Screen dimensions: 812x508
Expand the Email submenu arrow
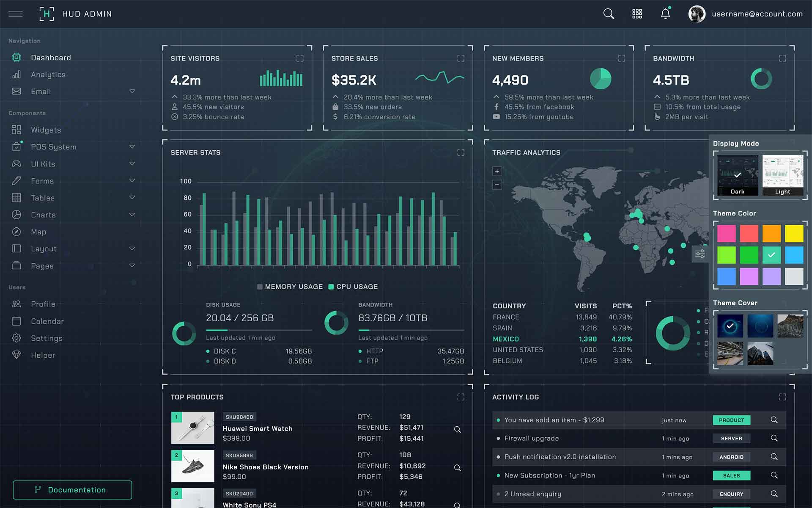coord(132,91)
